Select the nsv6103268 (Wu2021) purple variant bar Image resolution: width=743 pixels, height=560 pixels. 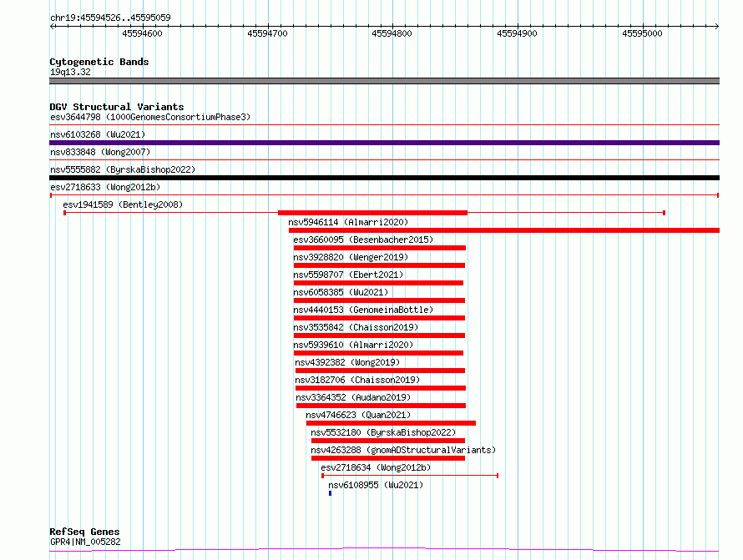tap(384, 143)
